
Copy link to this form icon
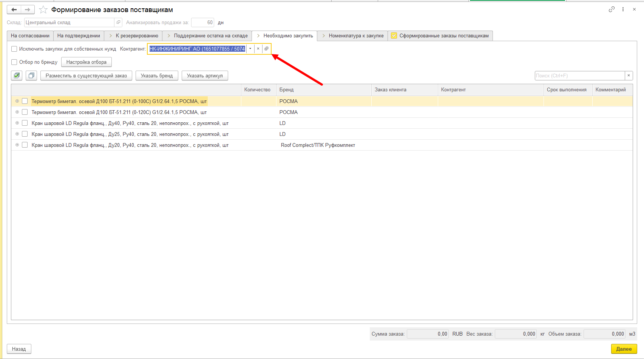click(612, 9)
